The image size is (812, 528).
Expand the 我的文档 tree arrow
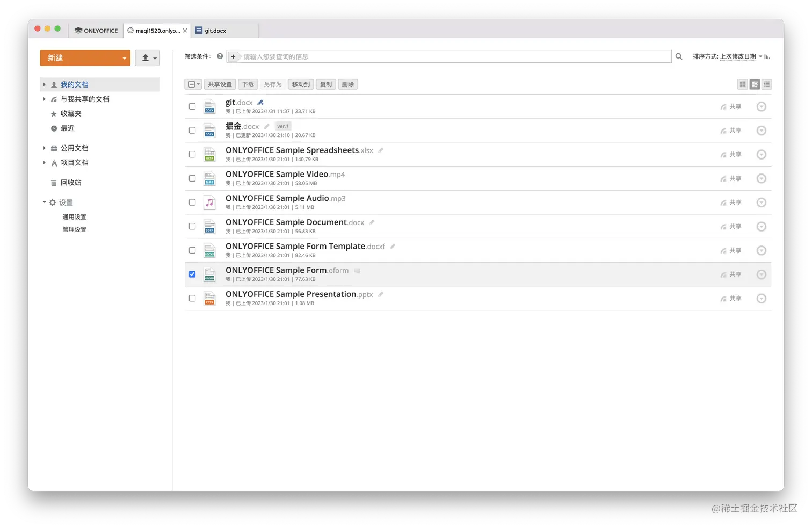click(x=44, y=84)
